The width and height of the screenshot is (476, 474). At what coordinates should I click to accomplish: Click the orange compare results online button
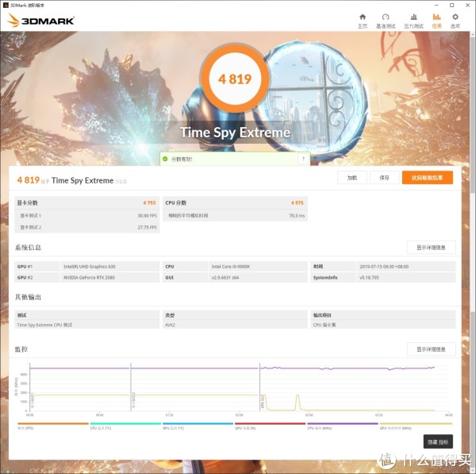point(428,178)
